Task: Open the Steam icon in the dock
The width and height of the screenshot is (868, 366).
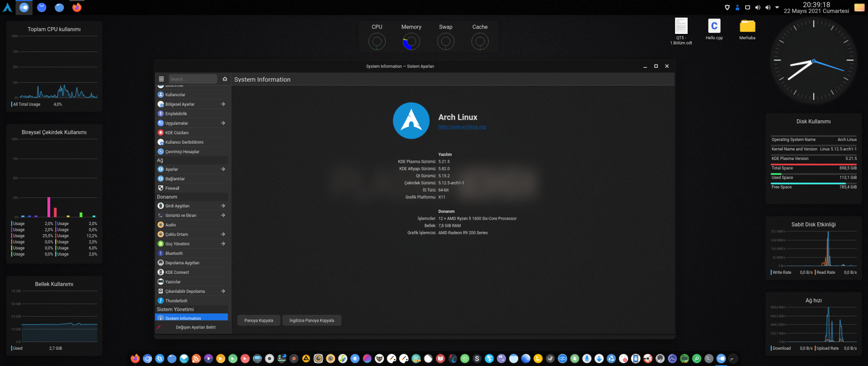Action: pyautogui.click(x=550, y=358)
